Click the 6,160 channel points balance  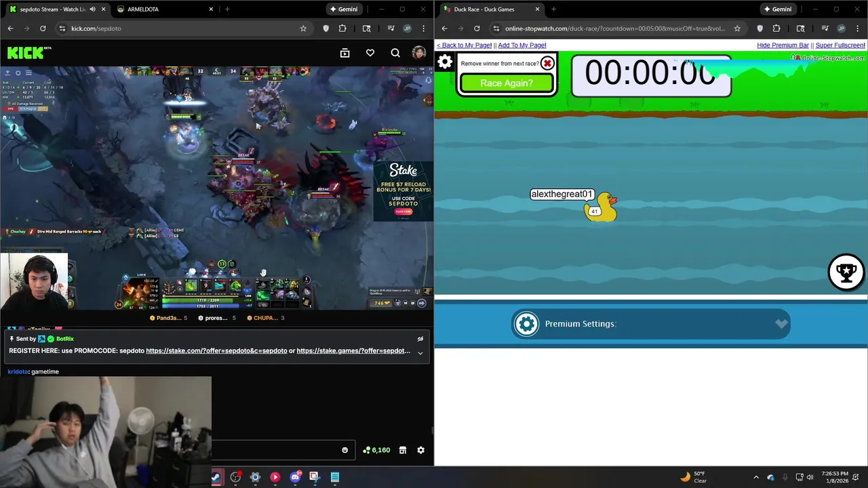(x=376, y=450)
